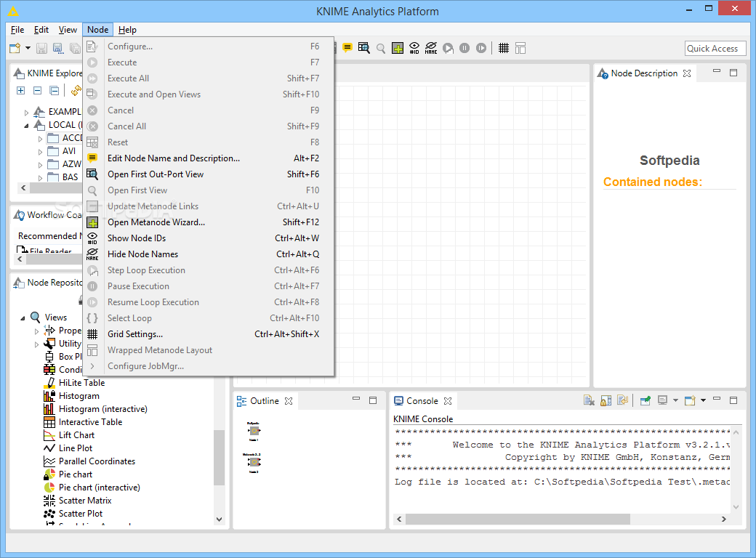Toggle Show Node IDs toolbar icon
Viewport: 756px width, 558px height.
(414, 48)
